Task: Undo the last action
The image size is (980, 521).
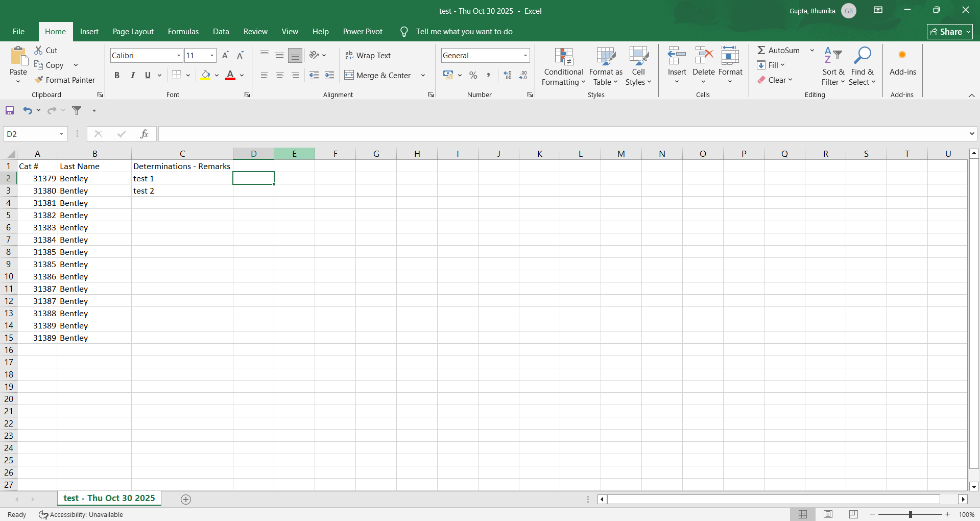Action: coord(28,110)
